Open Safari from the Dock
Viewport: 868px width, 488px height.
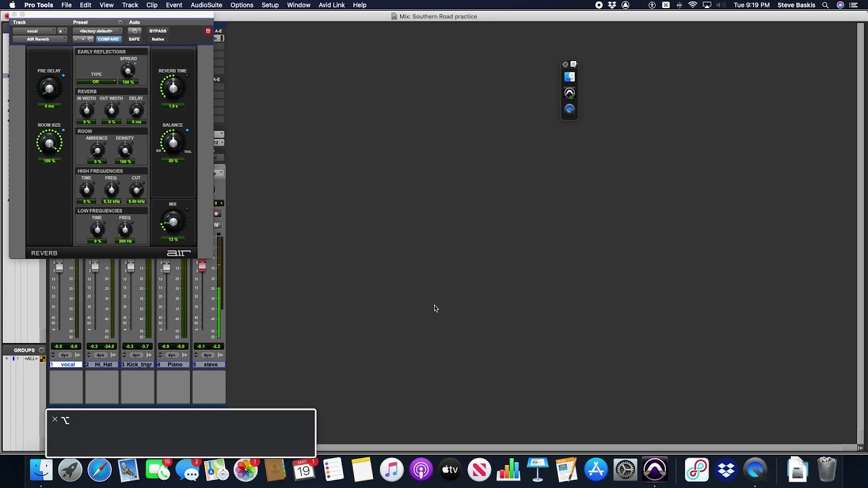tap(100, 470)
